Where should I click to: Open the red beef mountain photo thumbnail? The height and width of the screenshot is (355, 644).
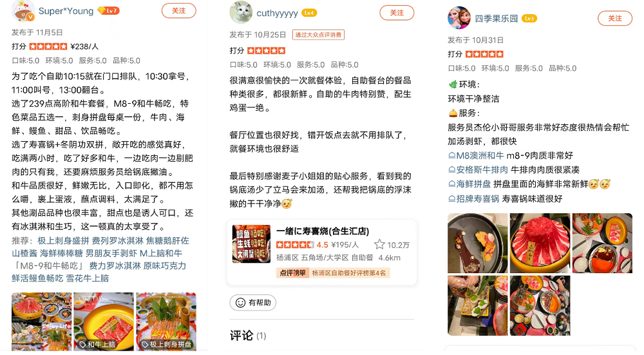pyautogui.click(x=540, y=244)
